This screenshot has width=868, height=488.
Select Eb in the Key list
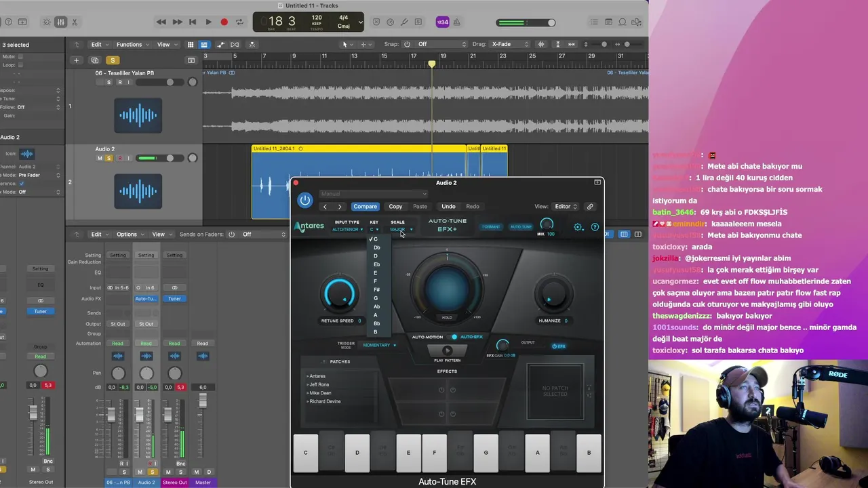tap(376, 264)
